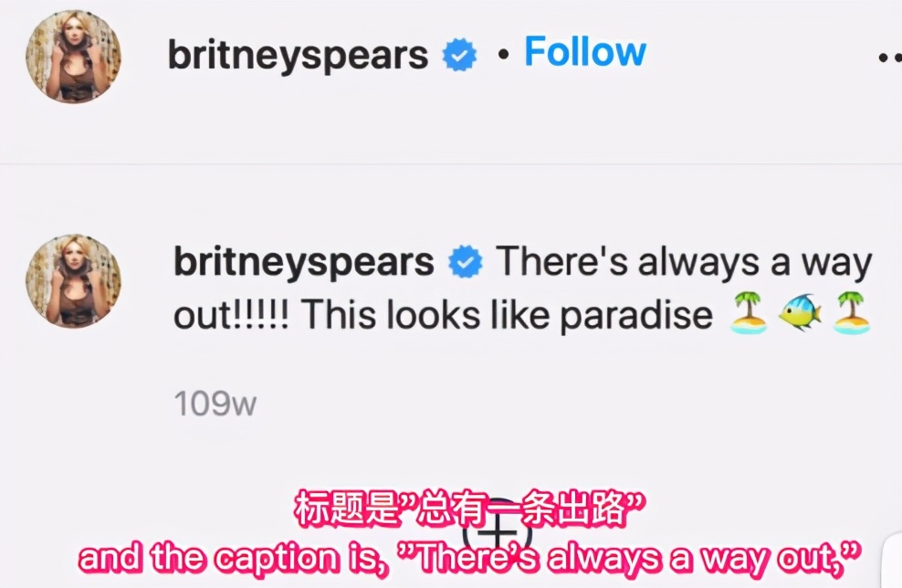Screen dimensions: 902x588
Task: Click the dot separator before Follow
Action: 504,55
